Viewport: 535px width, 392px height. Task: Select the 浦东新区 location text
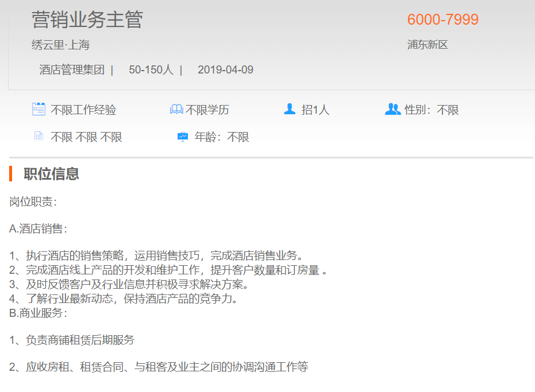427,45
